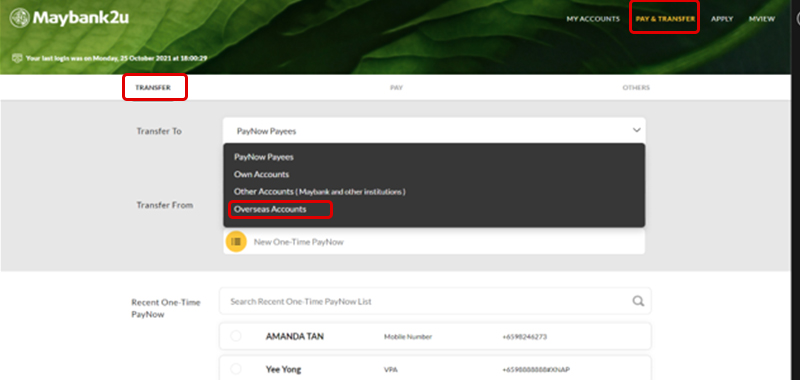Open the Pay & Transfer menu
This screenshot has height=380, width=800.
(x=665, y=19)
